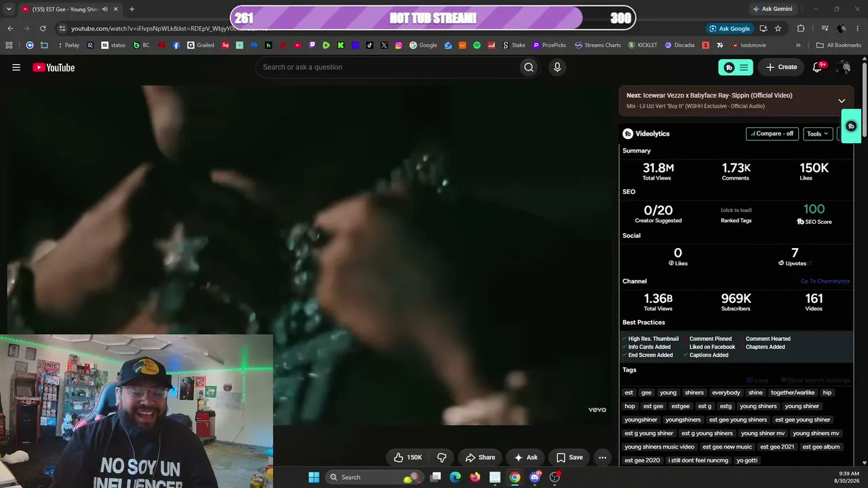Click the Windows taskbar Search box
Viewport: 868px width, 488px height.
point(373,477)
